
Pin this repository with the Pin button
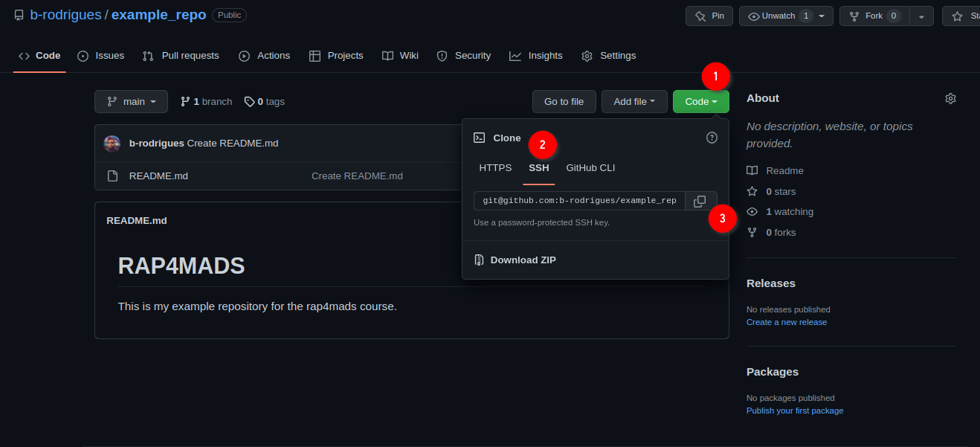click(709, 16)
